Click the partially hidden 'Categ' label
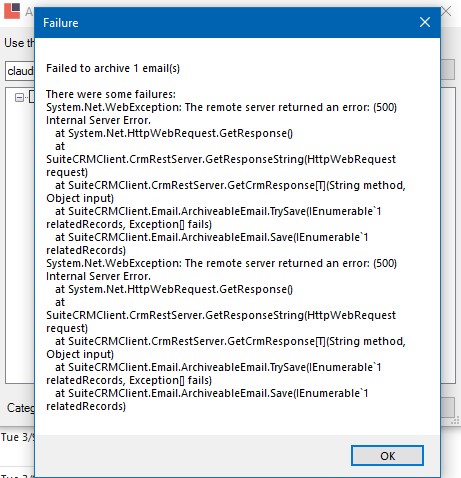The image size is (461, 478). pos(21,407)
